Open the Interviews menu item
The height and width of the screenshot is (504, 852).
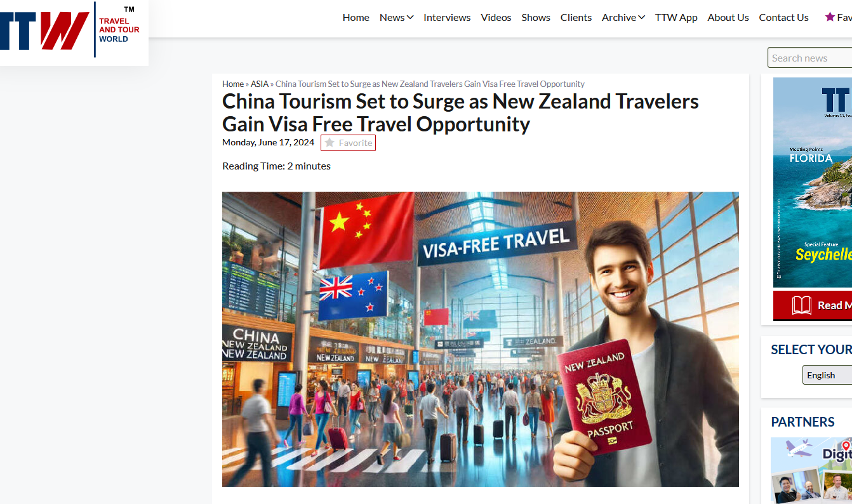click(x=447, y=17)
